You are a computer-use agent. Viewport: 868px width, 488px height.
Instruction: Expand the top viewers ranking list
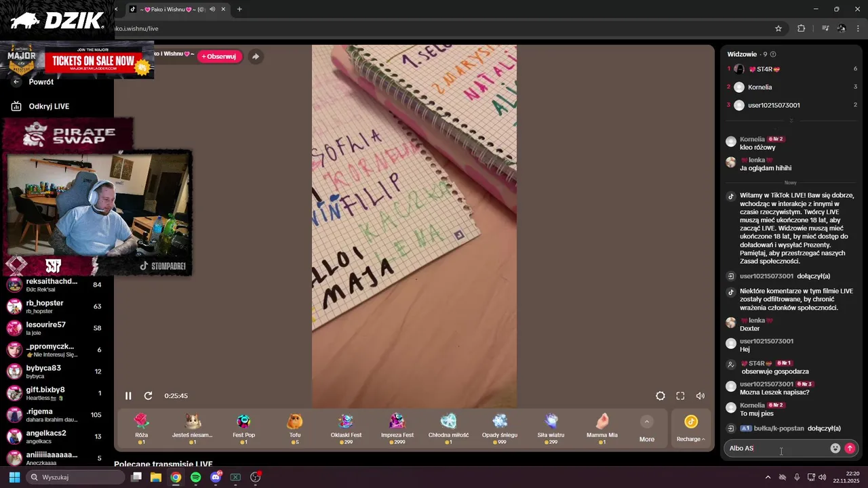click(791, 121)
